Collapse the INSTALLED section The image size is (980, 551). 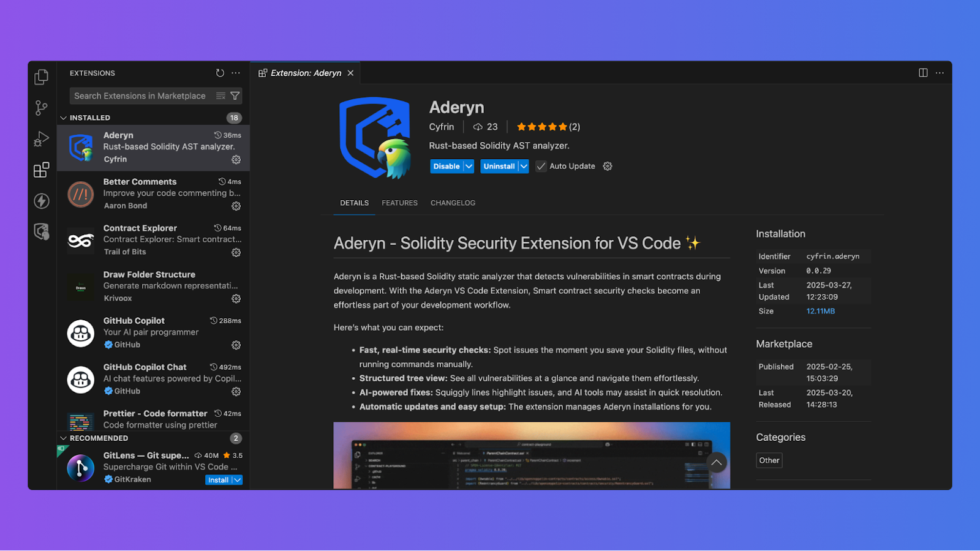[x=63, y=118]
